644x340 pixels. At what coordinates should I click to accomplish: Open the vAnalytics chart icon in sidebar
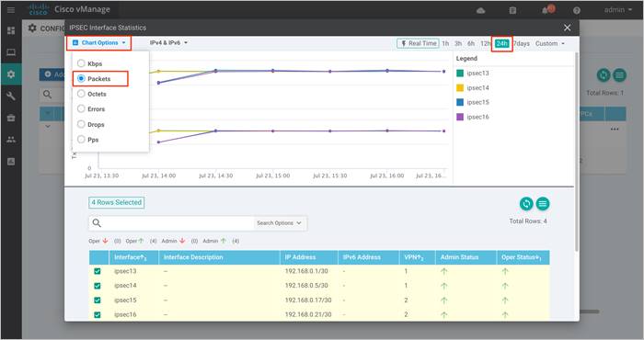[x=11, y=162]
